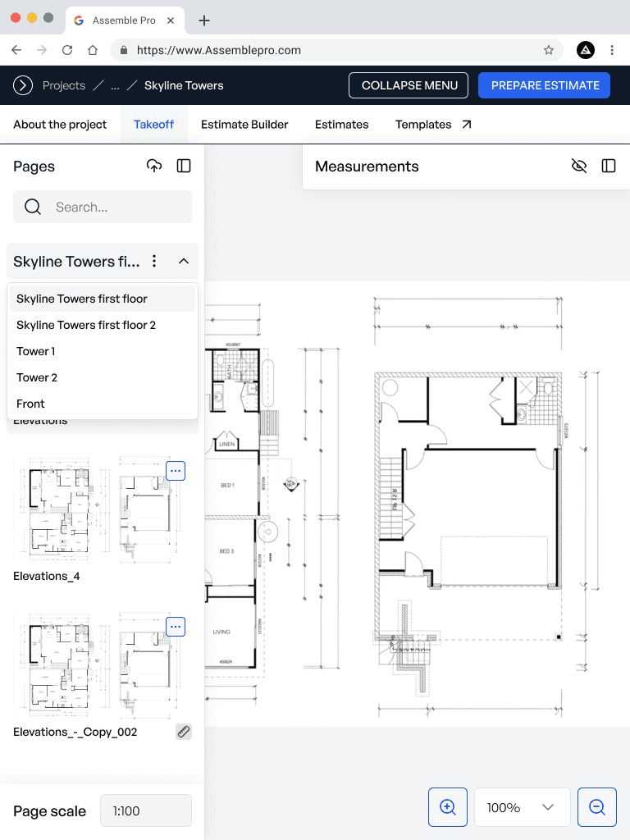Open the About the project tab
630x840 pixels.
(x=60, y=125)
